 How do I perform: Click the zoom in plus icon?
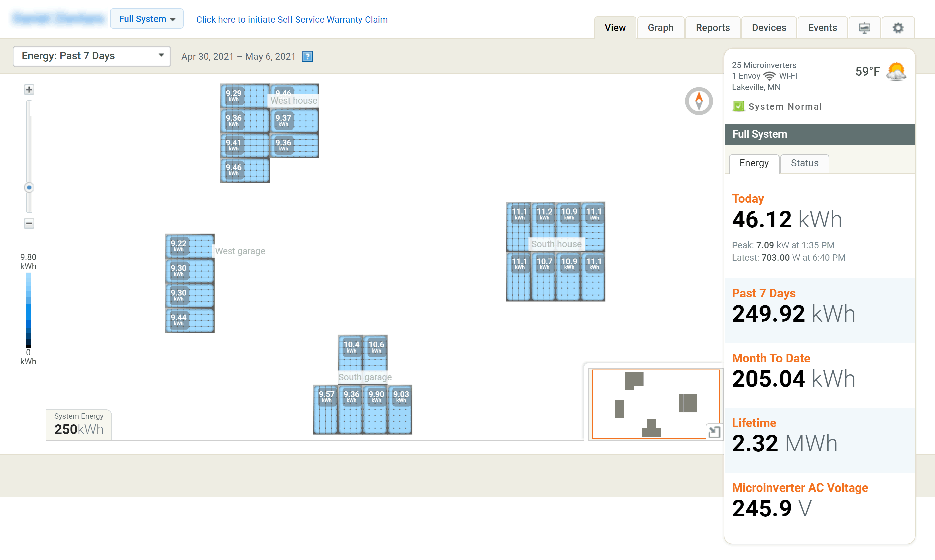pos(29,90)
